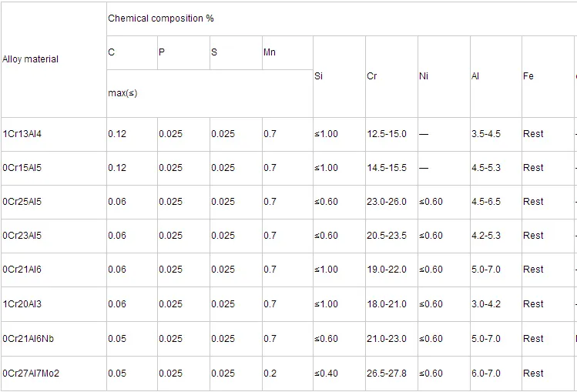Select the 6.0-7.0 aluminum value for 0Cr27Al7Mo2
The height and width of the screenshot is (392, 577).
point(486,374)
